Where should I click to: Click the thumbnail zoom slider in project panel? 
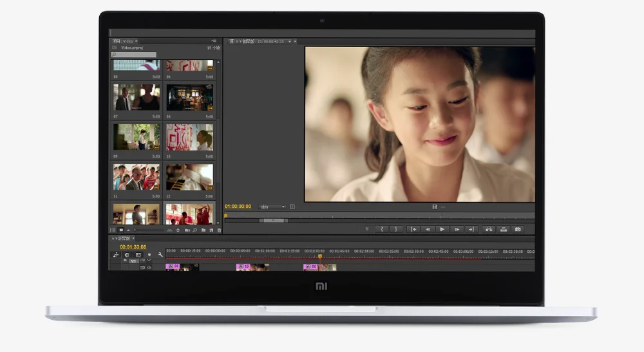point(148,230)
